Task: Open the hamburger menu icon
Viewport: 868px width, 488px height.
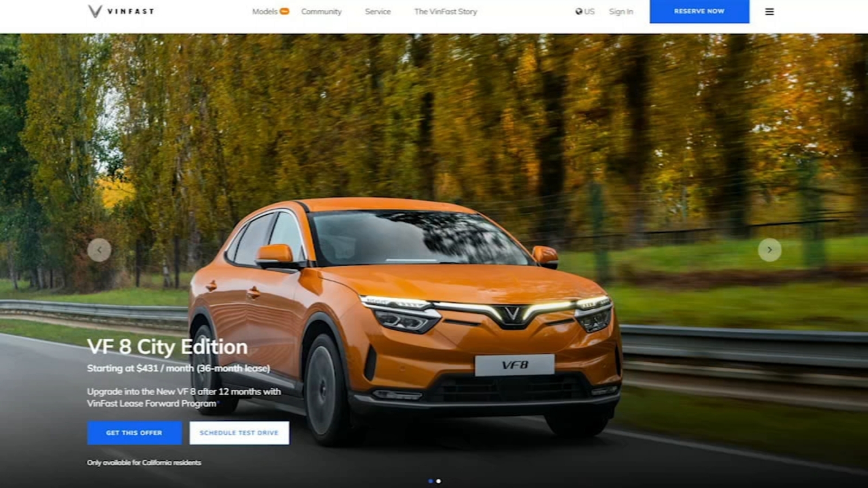Action: click(x=769, y=11)
